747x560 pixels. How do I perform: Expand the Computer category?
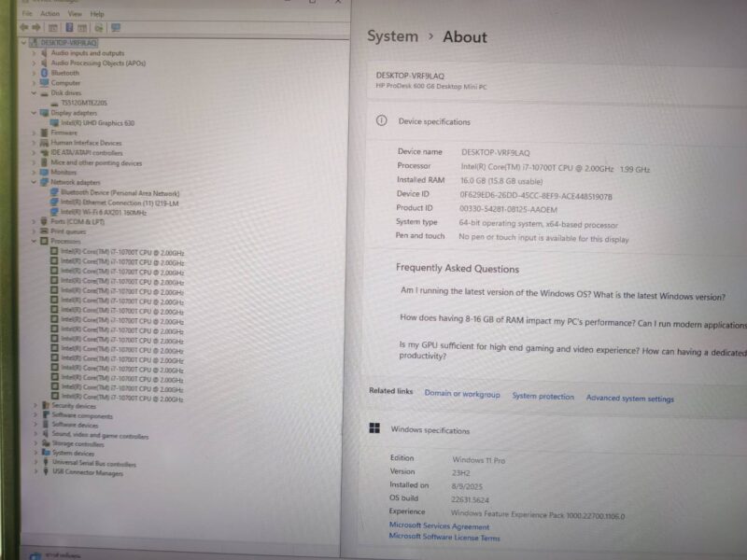(x=35, y=83)
